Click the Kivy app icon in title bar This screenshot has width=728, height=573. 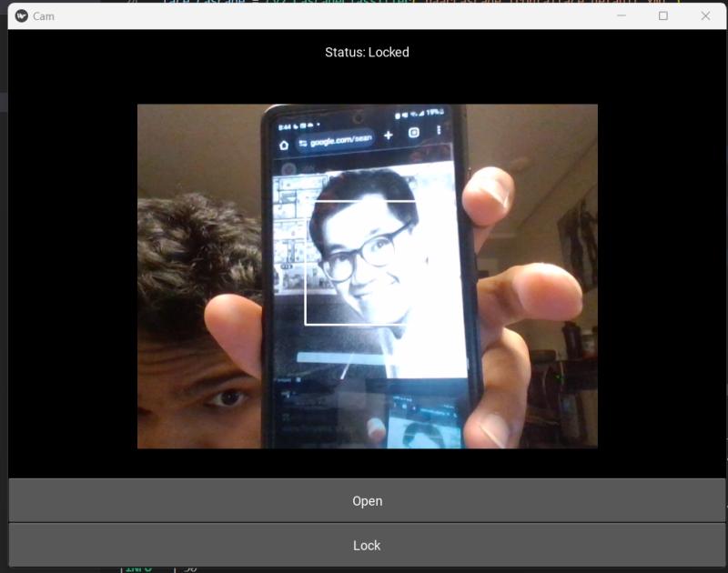pos(21,16)
